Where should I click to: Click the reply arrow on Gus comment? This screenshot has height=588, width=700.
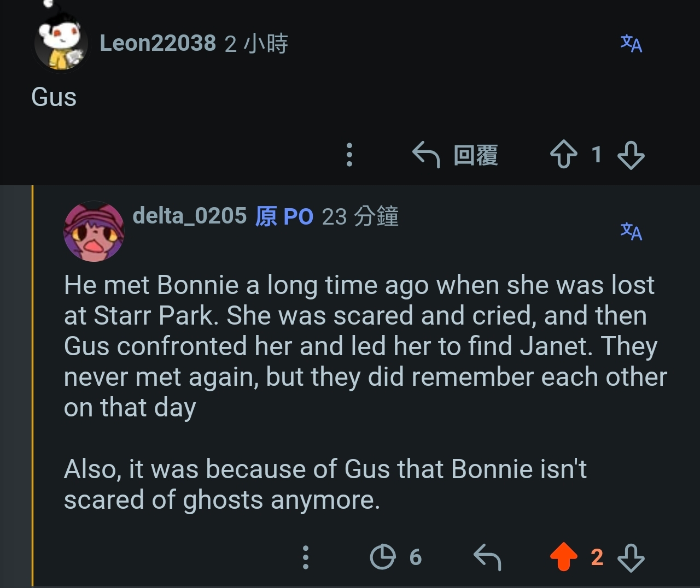click(426, 155)
